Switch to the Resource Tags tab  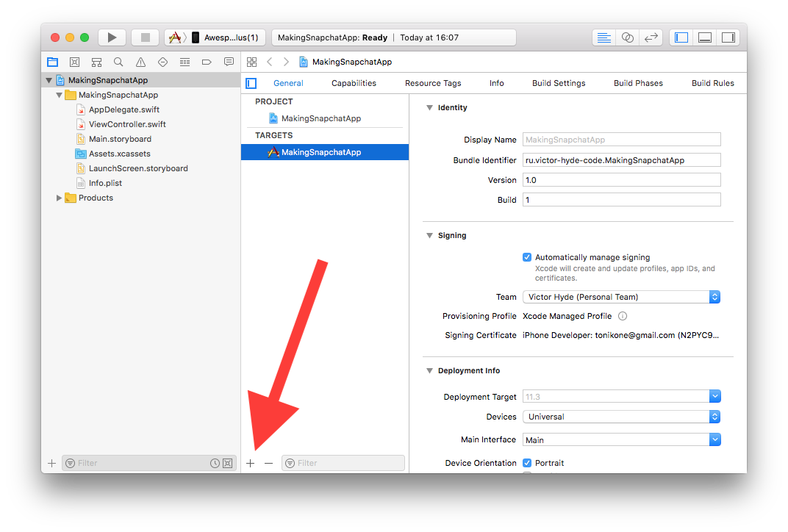[433, 83]
